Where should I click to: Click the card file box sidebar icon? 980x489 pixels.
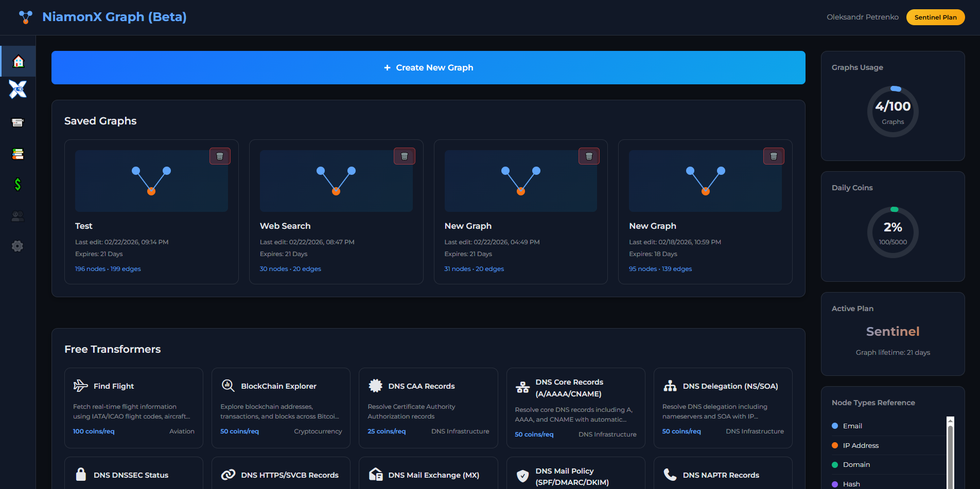(18, 122)
